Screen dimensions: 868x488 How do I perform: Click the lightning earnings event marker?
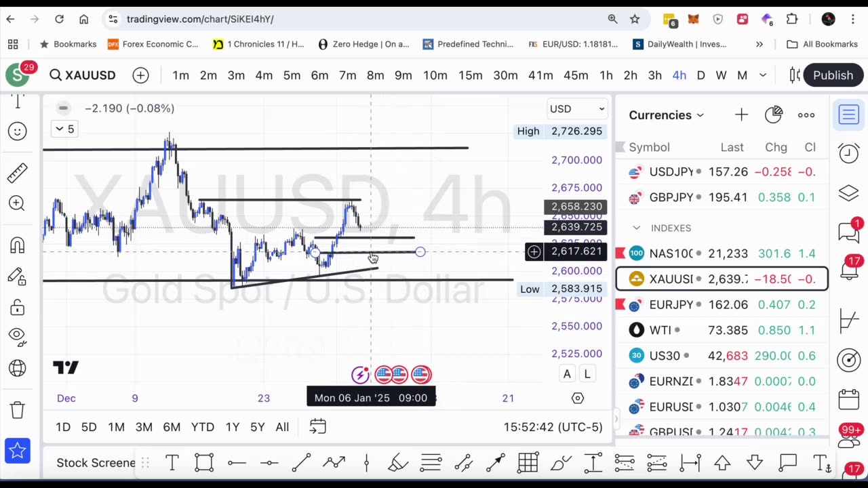360,374
